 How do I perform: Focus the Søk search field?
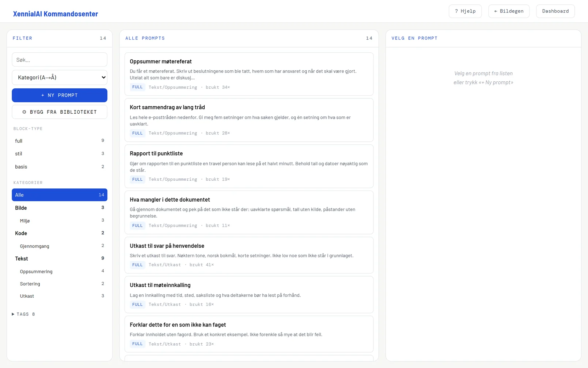click(x=60, y=60)
